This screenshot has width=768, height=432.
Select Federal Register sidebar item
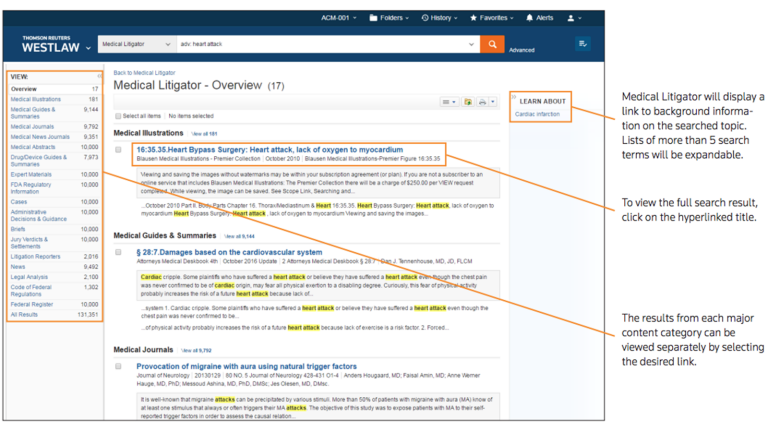pyautogui.click(x=32, y=305)
